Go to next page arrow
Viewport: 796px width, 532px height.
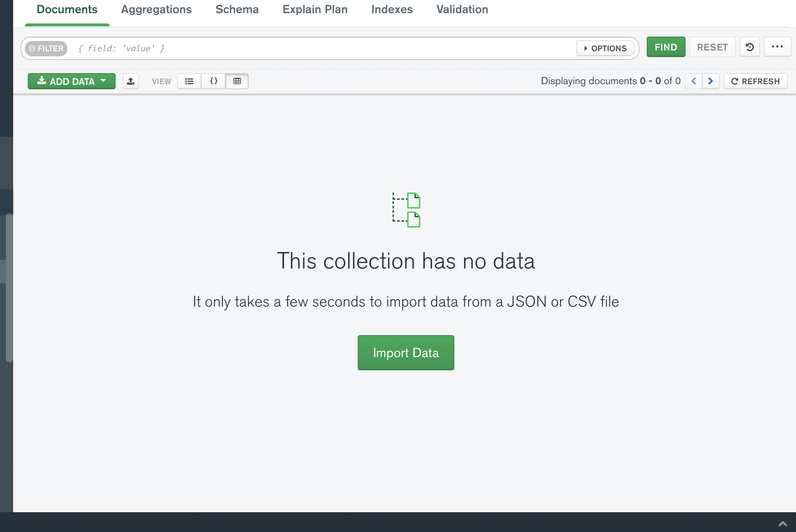tap(710, 81)
